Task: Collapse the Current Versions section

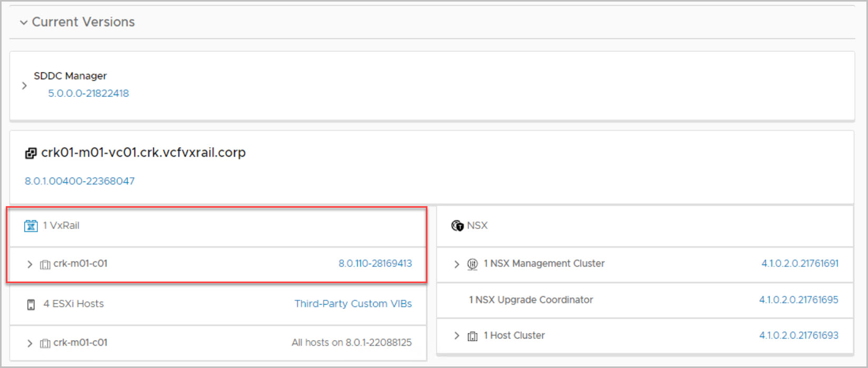Action: (x=23, y=22)
